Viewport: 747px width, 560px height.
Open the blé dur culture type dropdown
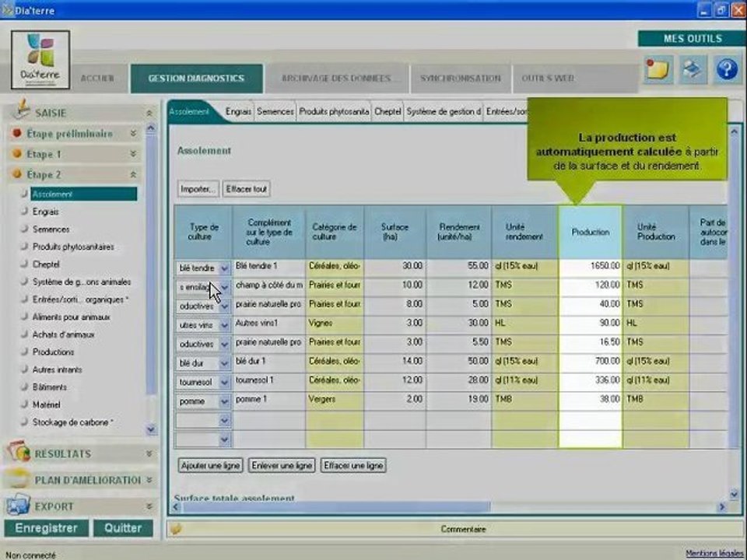coord(224,363)
